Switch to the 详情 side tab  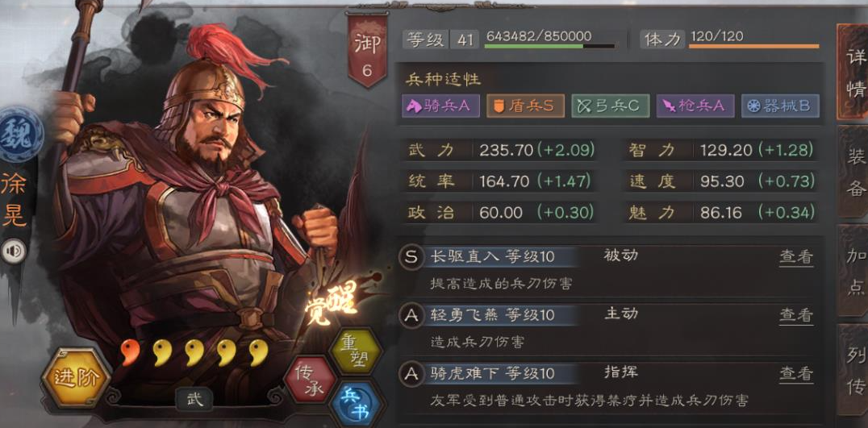pos(855,72)
